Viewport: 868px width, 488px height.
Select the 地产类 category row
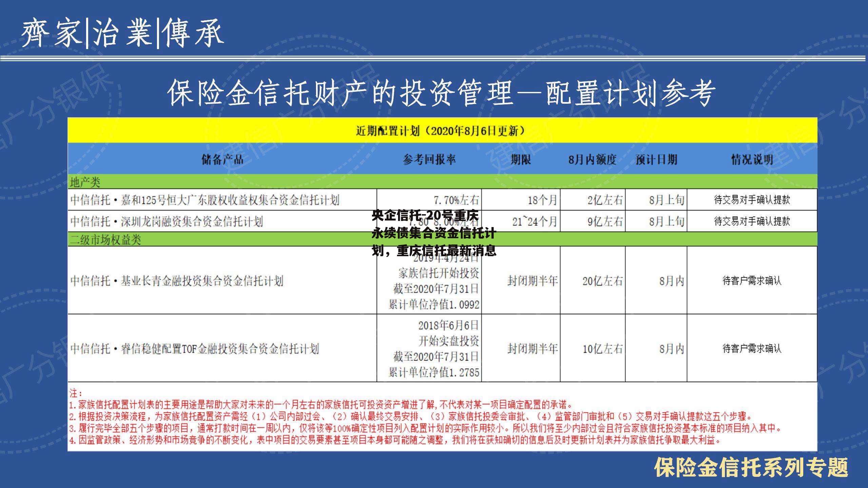click(x=442, y=182)
